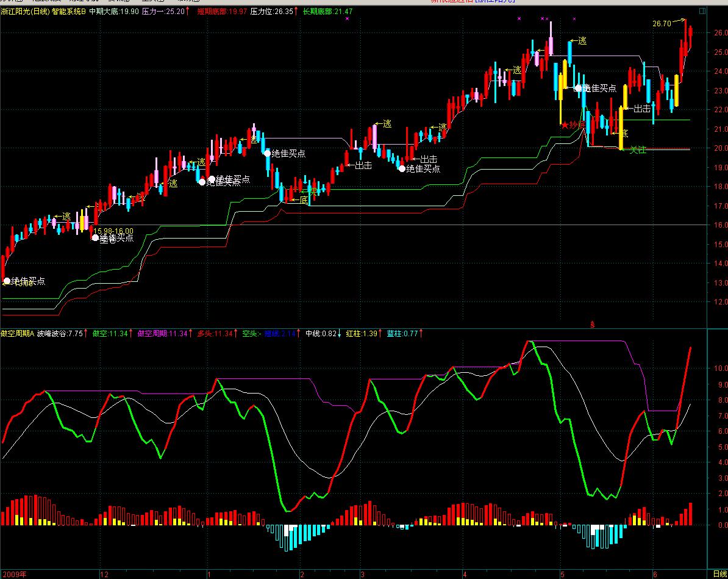The width and height of the screenshot is (728, 579).
Task: Click the month 12 marker on time axis
Action: click(104, 574)
